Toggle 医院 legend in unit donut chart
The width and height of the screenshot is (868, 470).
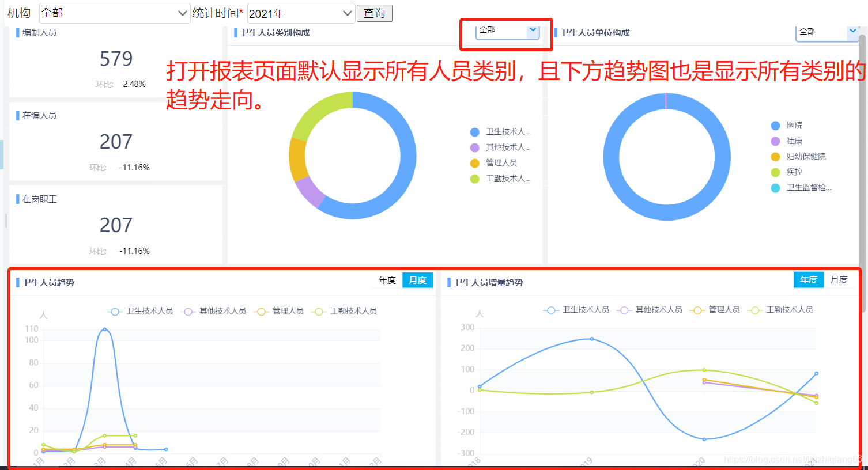pyautogui.click(x=787, y=125)
